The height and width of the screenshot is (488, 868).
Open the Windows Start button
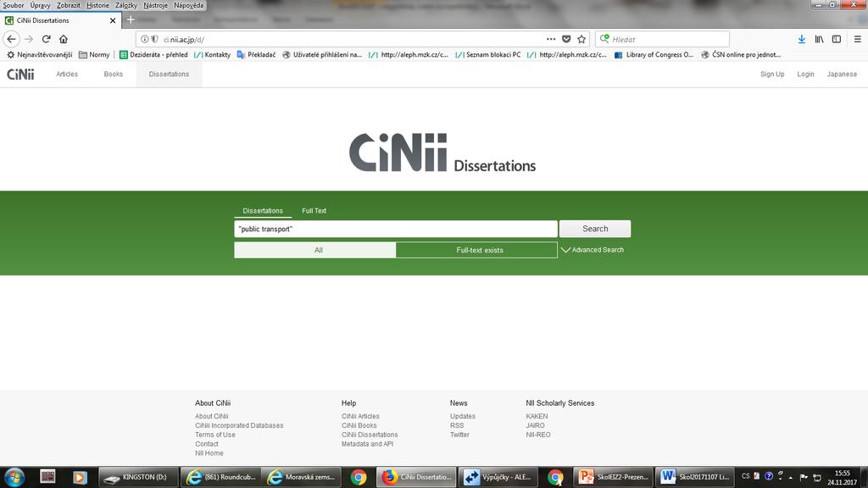click(14, 477)
